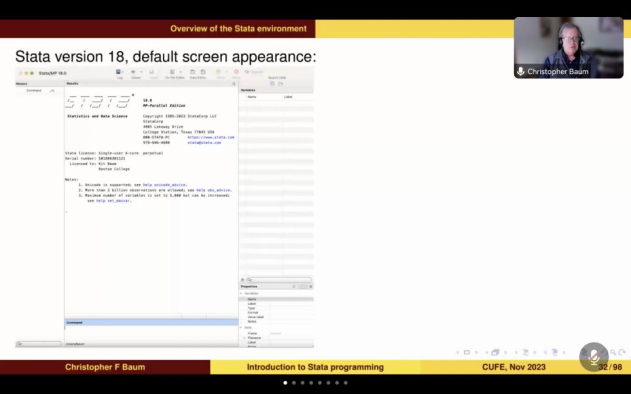The image size is (631, 395).
Task: Select the first page indicator dot
Action: point(285,383)
